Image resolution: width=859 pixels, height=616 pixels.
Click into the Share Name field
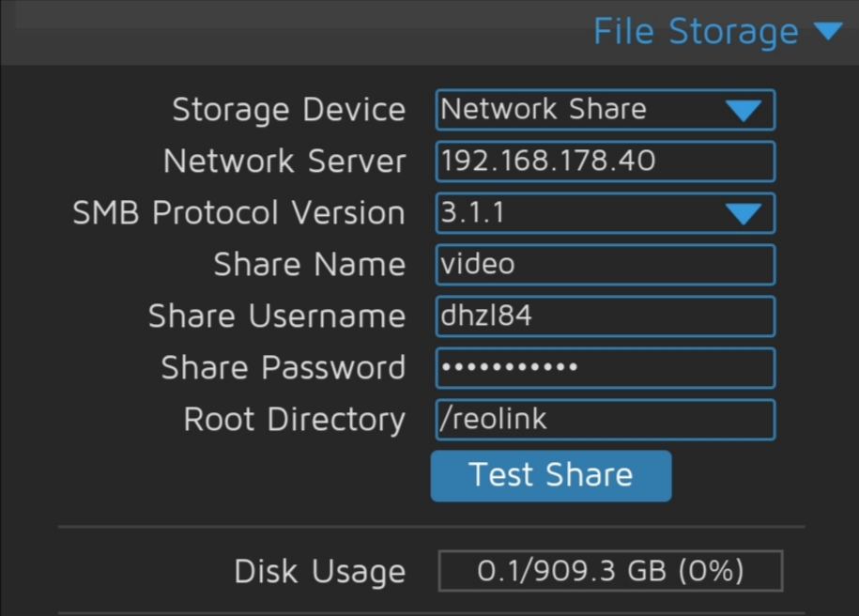(606, 265)
